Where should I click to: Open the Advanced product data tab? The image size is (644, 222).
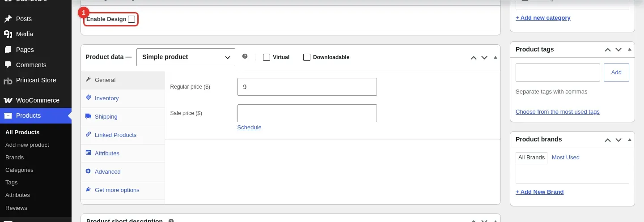coord(123,172)
